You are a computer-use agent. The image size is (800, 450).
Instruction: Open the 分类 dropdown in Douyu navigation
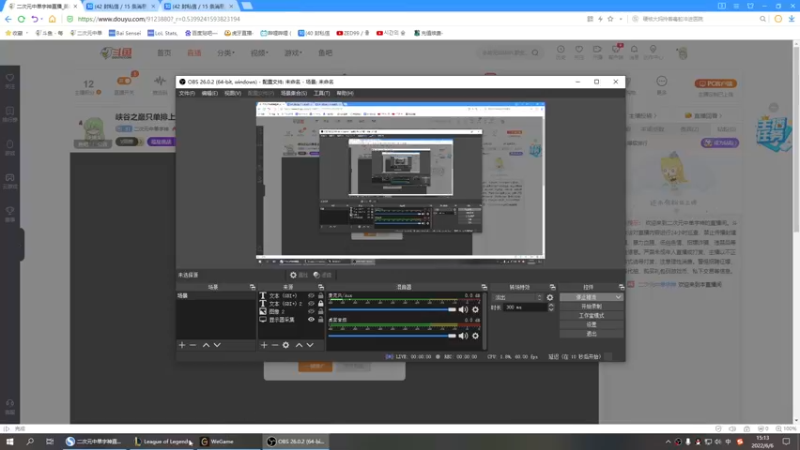(x=226, y=53)
